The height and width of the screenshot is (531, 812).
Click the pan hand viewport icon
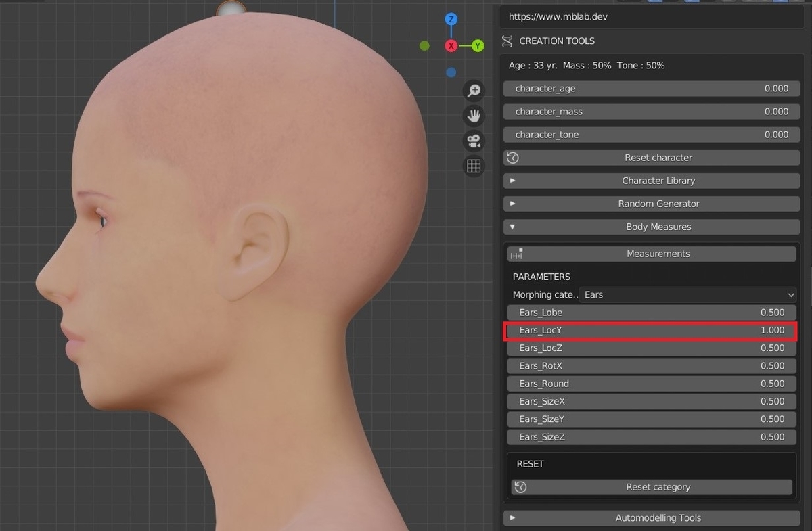474,116
